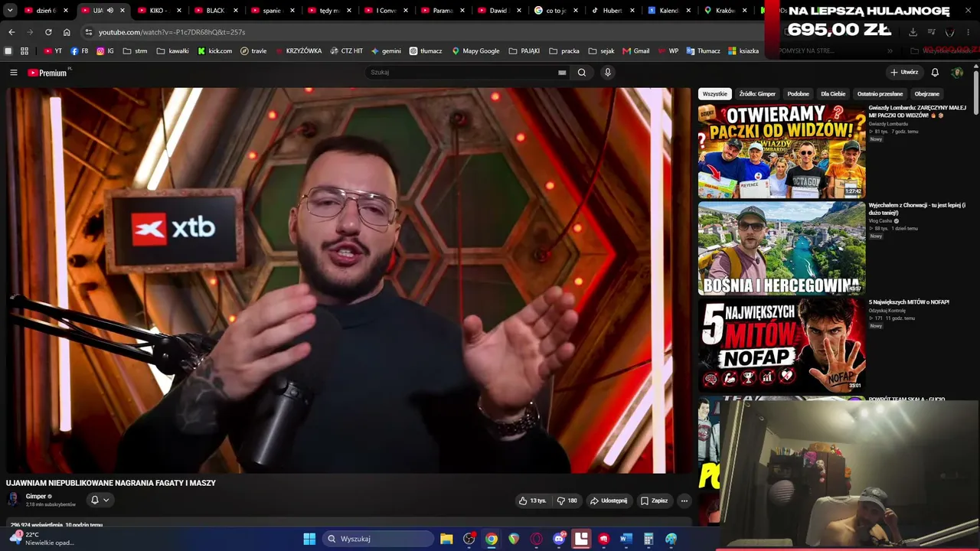Screen dimensions: 980x551
Task: Select the Obejrzane filter chip
Action: (x=926, y=94)
